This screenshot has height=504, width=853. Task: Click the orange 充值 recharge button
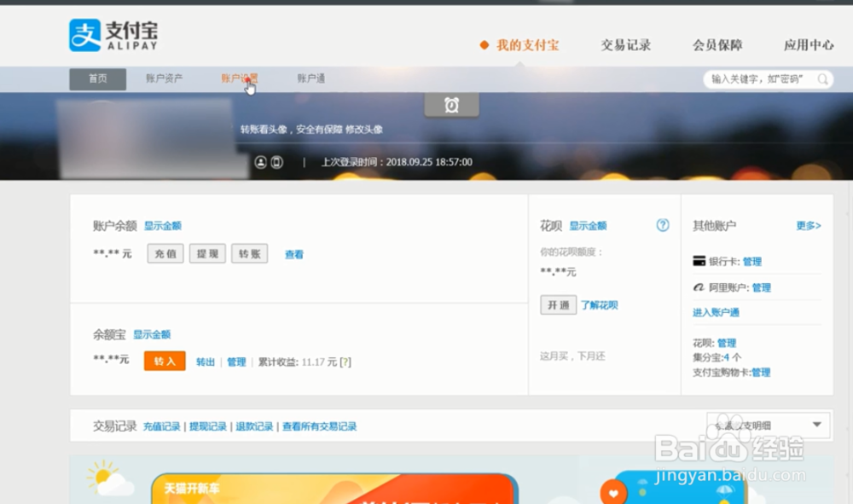(x=164, y=253)
